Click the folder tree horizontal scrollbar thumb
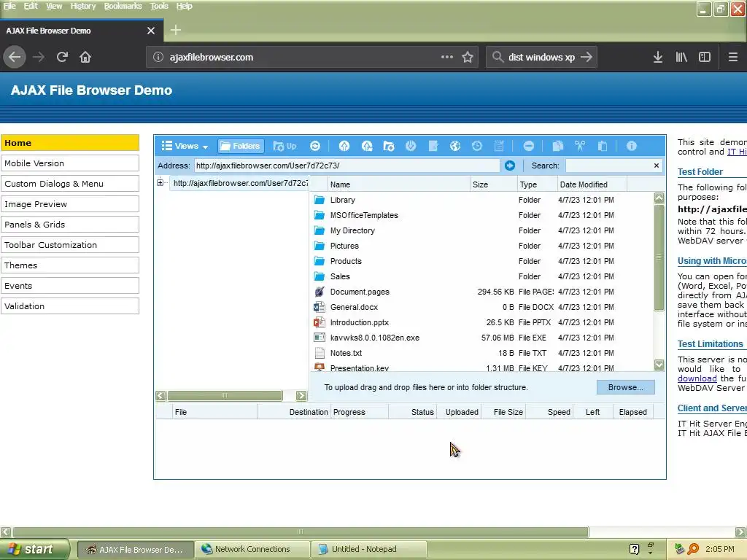The width and height of the screenshot is (747, 560). point(225,396)
